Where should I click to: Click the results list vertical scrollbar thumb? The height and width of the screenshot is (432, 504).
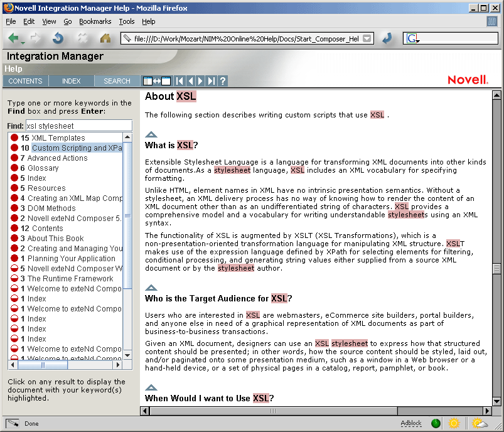click(x=127, y=215)
